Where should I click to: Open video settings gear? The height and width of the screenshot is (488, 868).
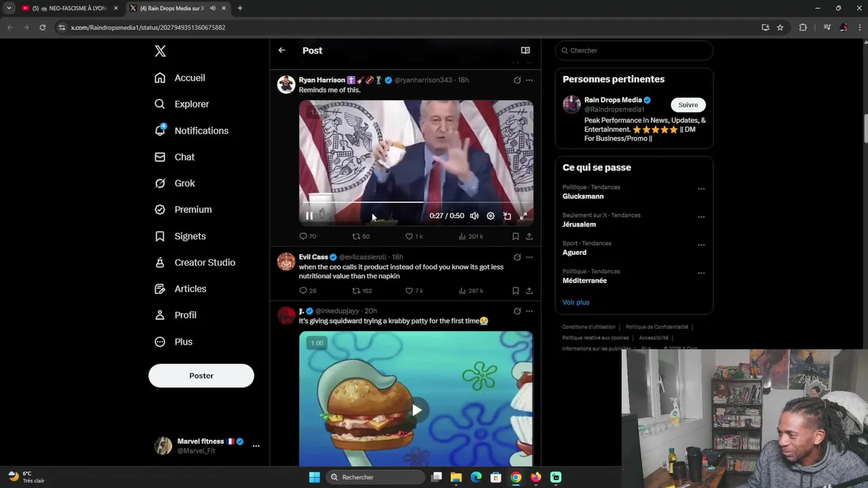pyautogui.click(x=490, y=216)
